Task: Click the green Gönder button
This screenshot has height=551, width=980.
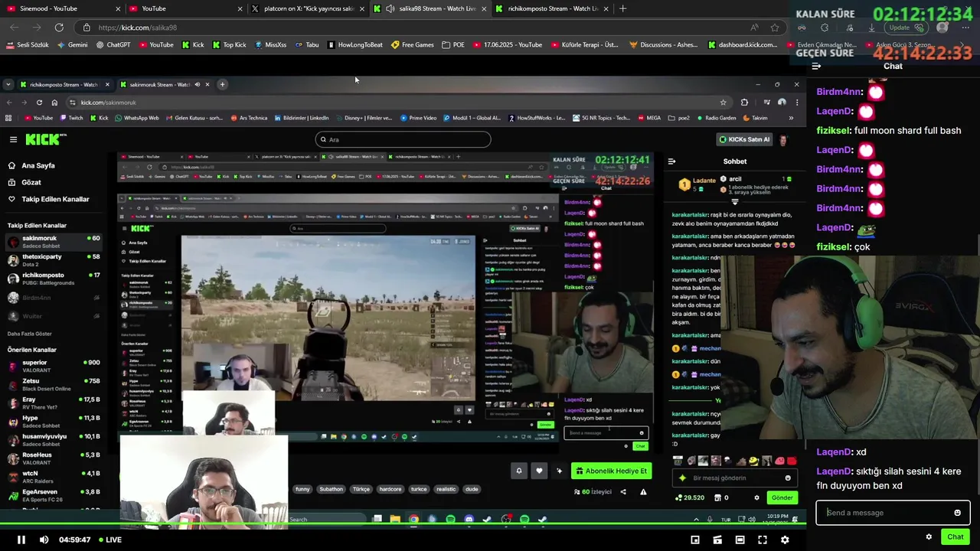Action: point(782,497)
